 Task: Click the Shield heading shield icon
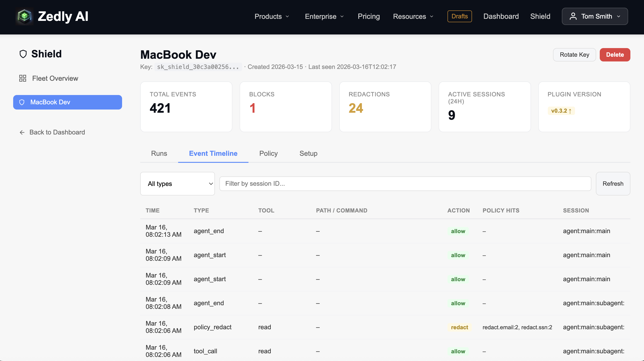point(23,54)
